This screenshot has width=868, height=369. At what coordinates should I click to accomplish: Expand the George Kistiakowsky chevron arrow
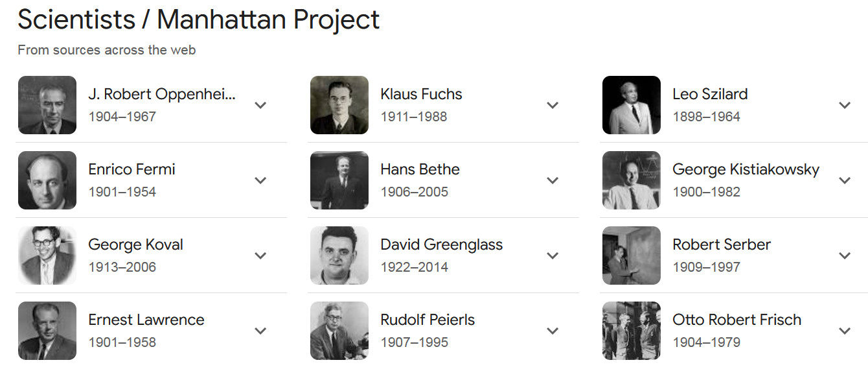[845, 180]
